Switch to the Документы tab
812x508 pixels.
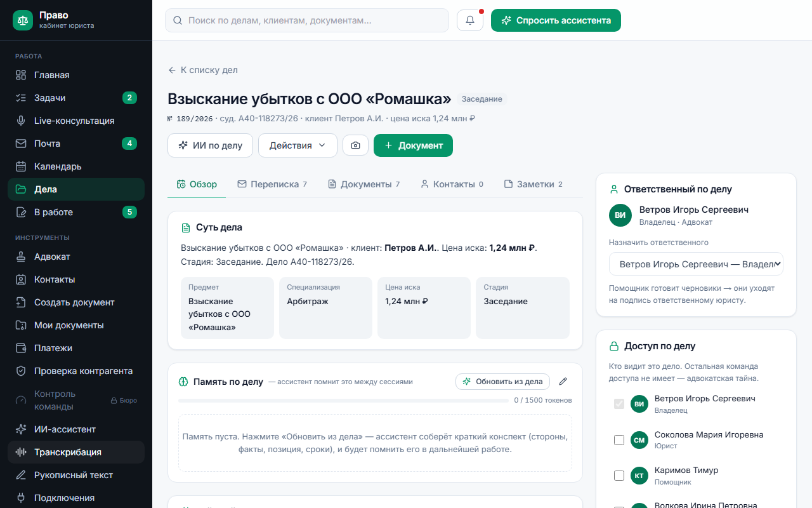363,184
